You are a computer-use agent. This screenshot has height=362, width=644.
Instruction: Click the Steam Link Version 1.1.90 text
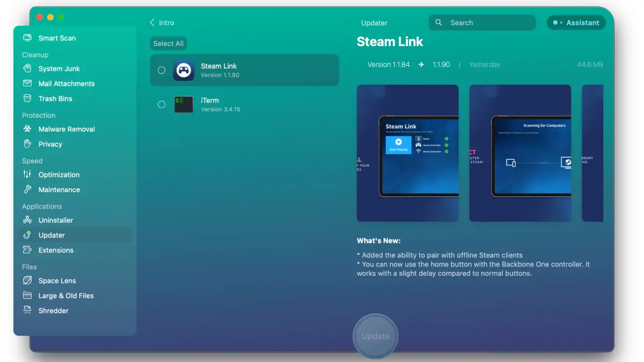click(x=220, y=75)
